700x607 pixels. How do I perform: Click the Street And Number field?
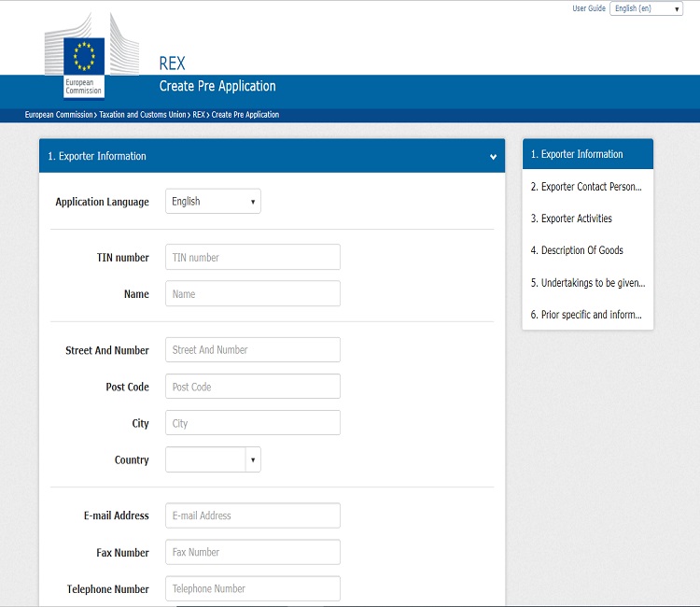[253, 350]
